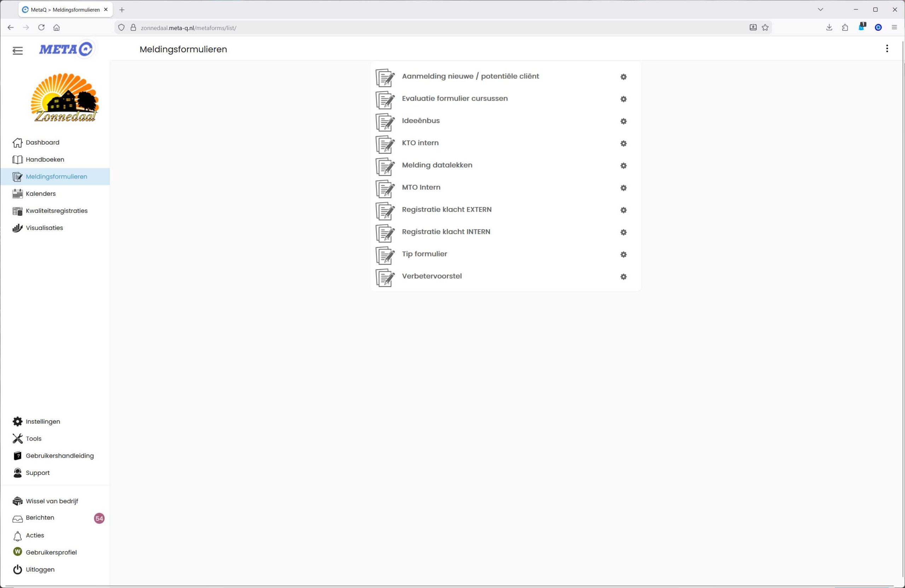
Task: Open the Firefox application menu
Action: 894,27
